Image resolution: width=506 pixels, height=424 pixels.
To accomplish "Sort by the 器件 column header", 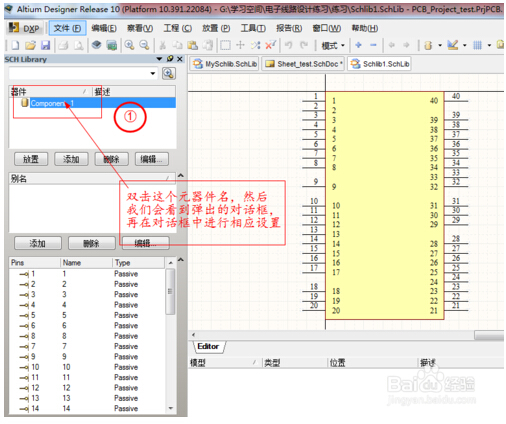I will coord(50,91).
